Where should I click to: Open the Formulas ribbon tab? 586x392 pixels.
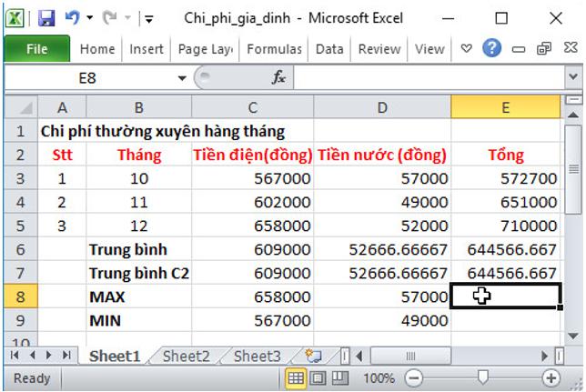[x=274, y=49]
